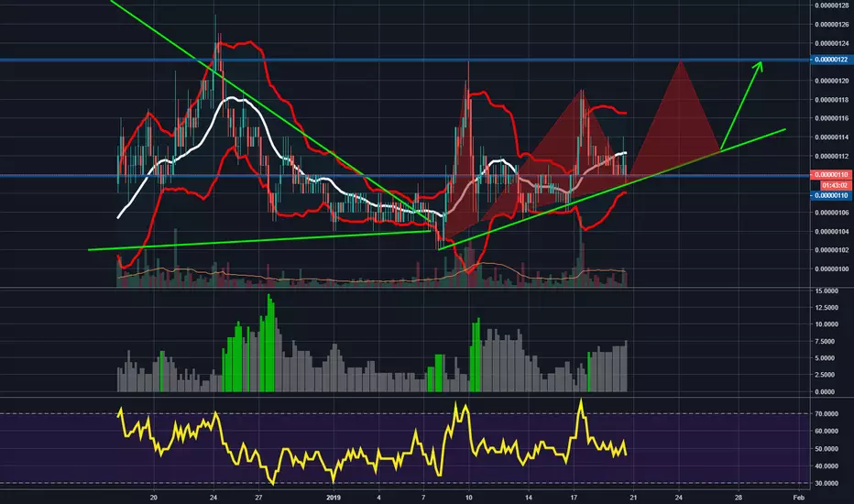854x504 pixels.
Task: Click the 10 date label on time axis
Action: coord(468,498)
